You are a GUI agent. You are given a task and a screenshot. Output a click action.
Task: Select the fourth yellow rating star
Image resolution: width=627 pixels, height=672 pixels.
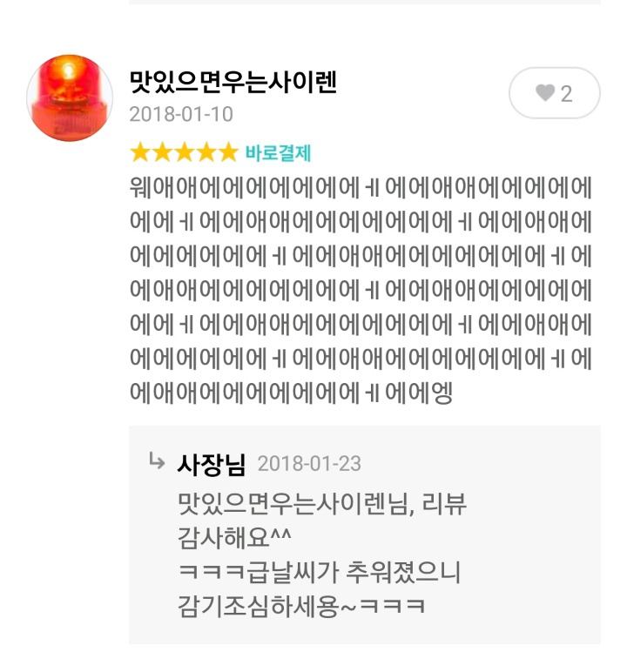click(206, 152)
